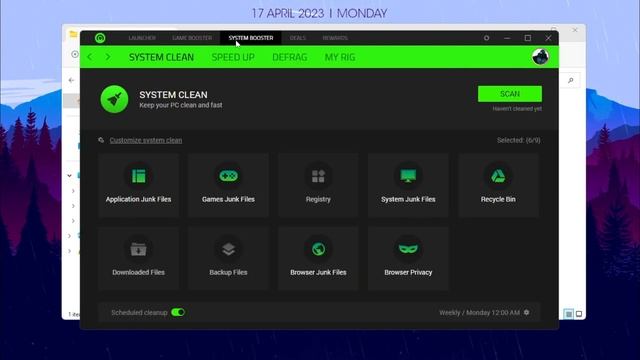Switch to the Game Booster tab
Image resolution: width=640 pixels, height=360 pixels.
coord(192,38)
